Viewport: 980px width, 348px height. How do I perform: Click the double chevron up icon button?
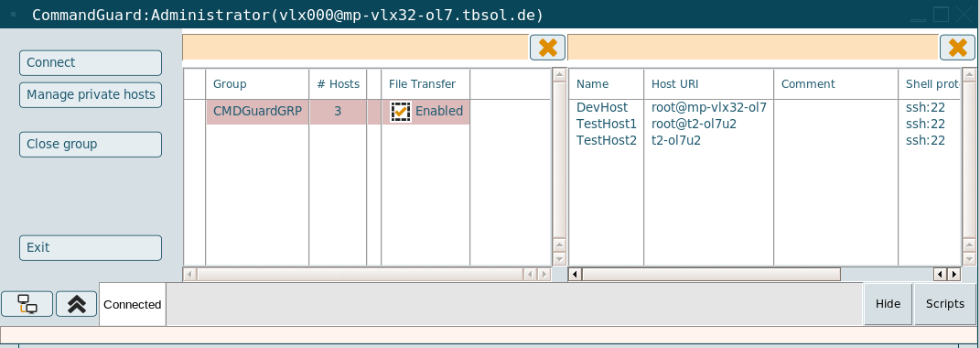click(x=76, y=304)
